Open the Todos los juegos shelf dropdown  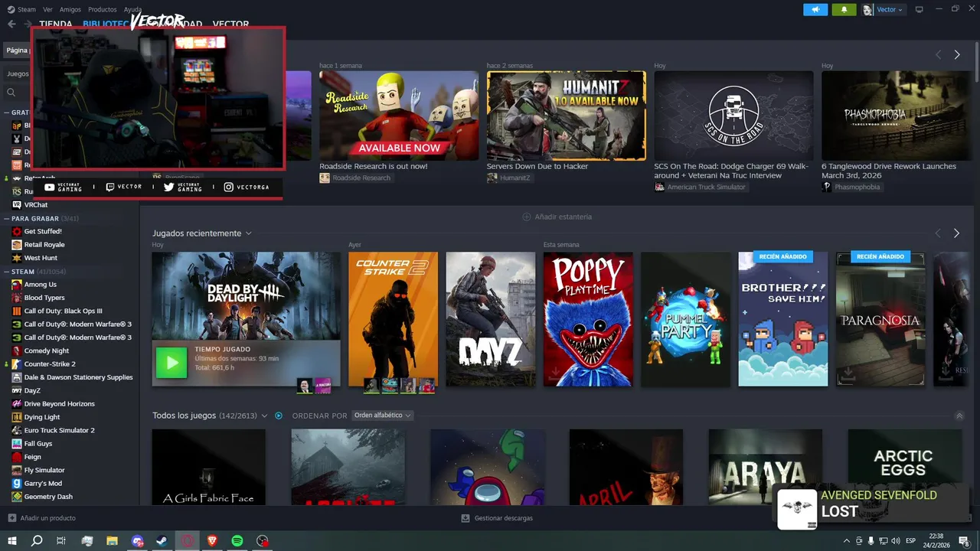click(264, 416)
